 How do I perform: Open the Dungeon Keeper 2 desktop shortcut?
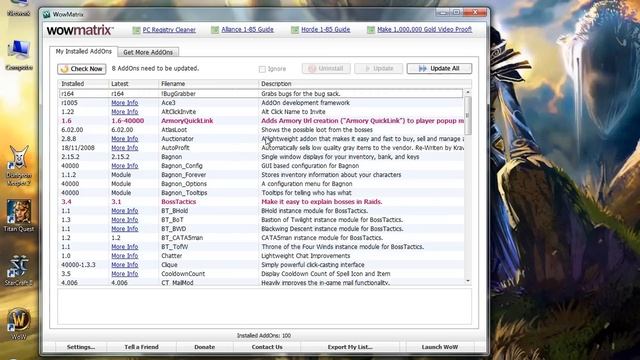(x=19, y=165)
